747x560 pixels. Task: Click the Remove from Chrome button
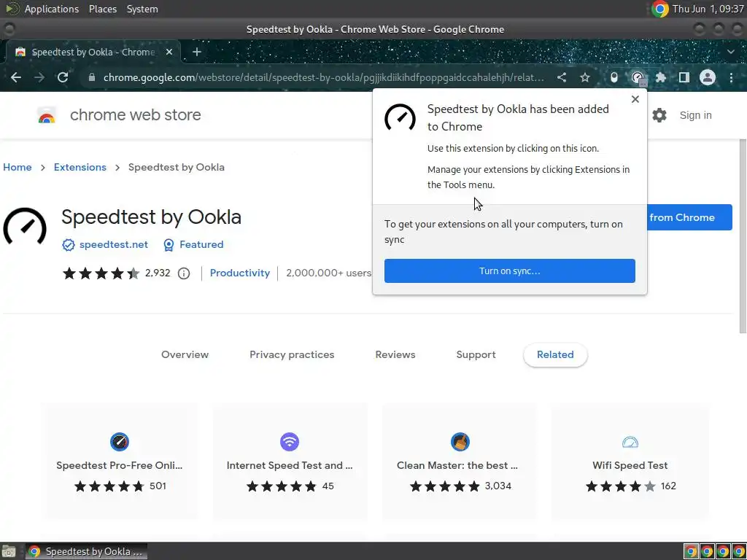pos(689,217)
